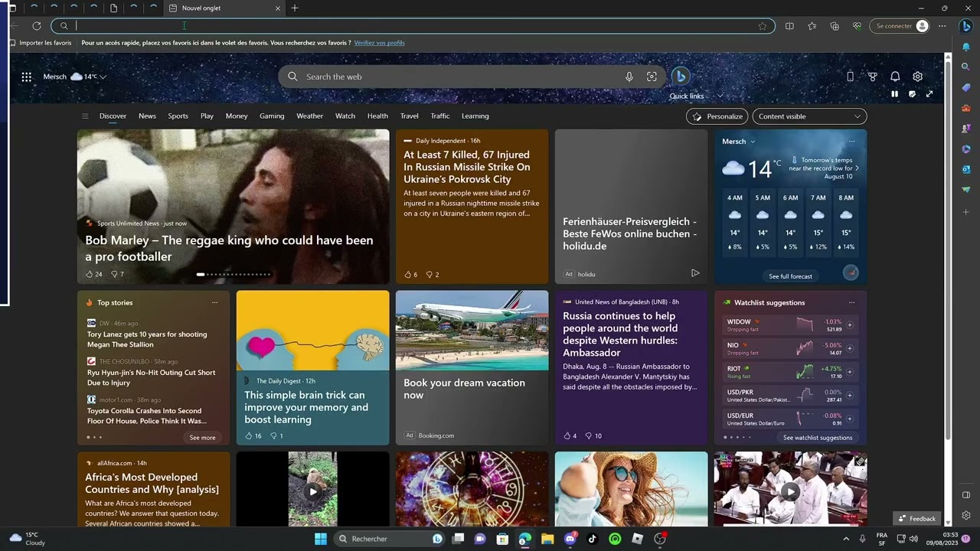Open the Vérifiez vos profils link
The height and width of the screenshot is (551, 980).
[x=379, y=43]
